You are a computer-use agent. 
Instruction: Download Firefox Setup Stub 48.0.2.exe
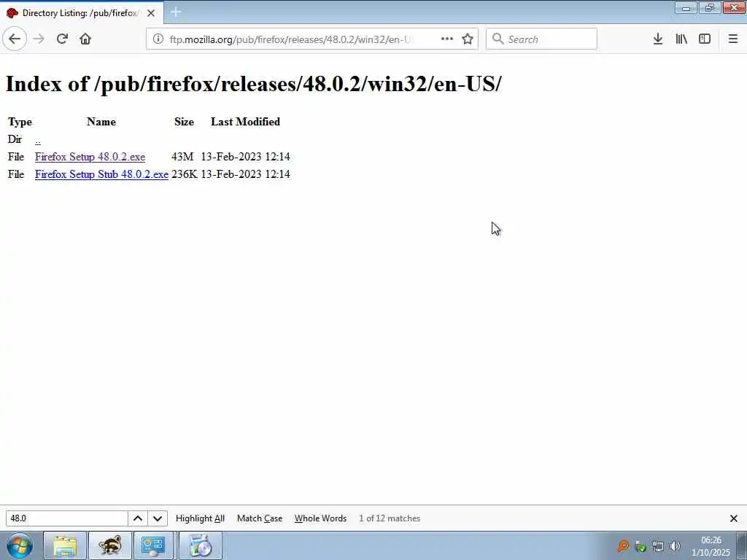tap(101, 174)
